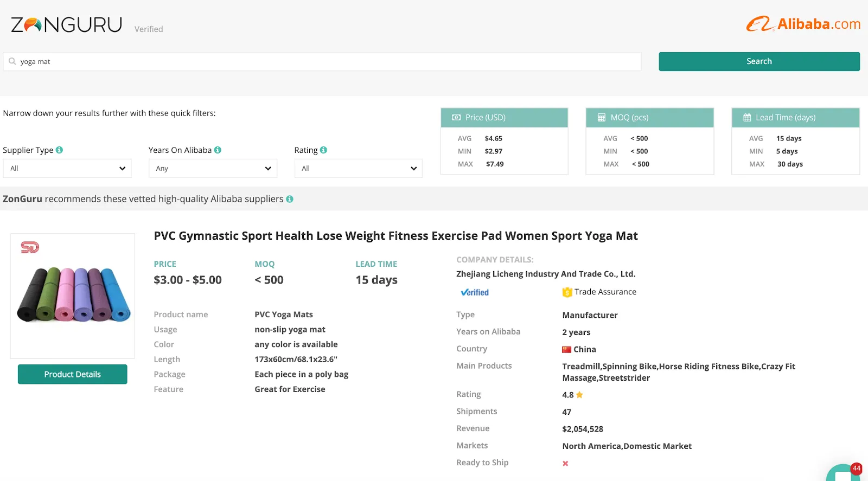This screenshot has width=868, height=481.
Task: Click the Main Products treadmill list
Action: click(x=679, y=372)
